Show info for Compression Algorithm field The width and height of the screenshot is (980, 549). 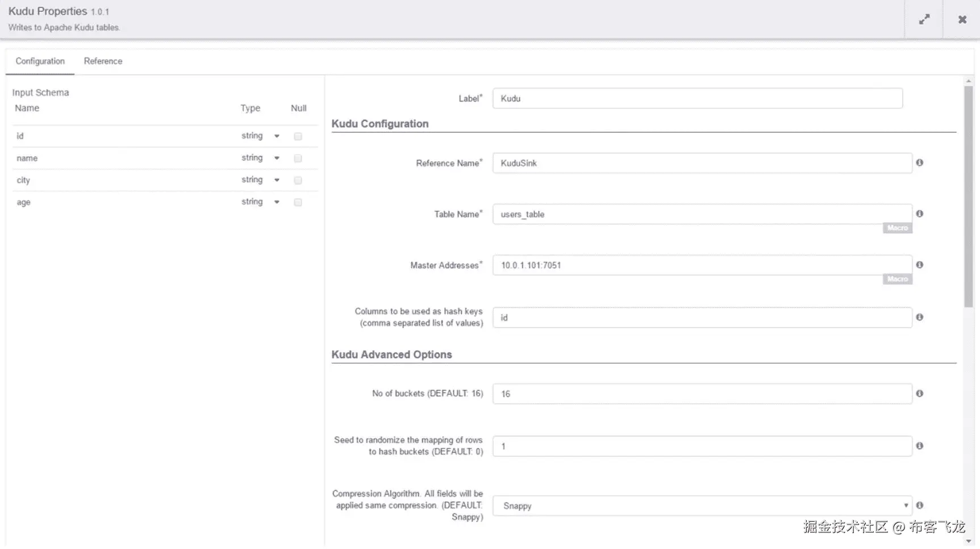(919, 505)
